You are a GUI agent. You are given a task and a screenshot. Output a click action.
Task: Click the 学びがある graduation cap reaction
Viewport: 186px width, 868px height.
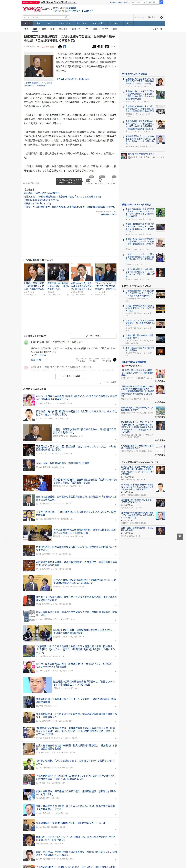tap(89, 180)
